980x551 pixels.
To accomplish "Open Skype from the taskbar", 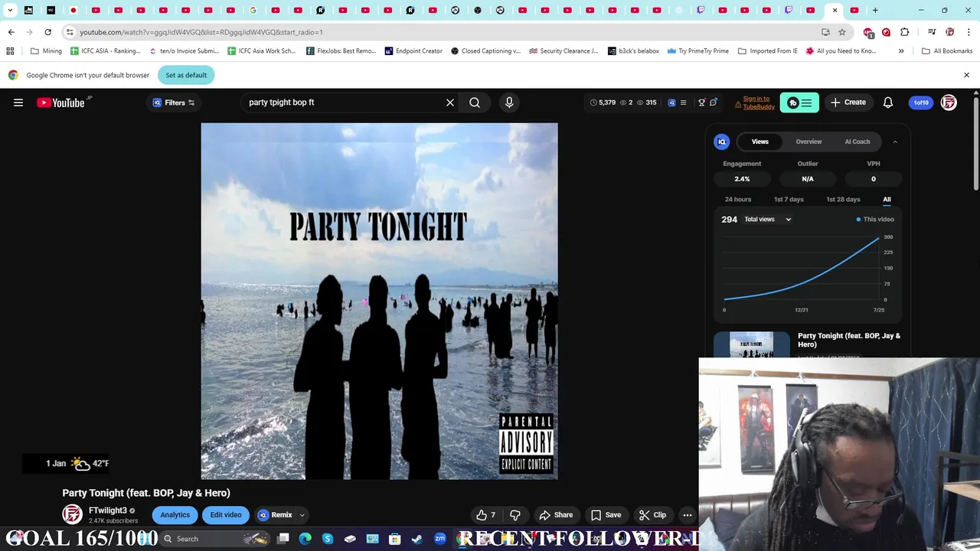I will pyautogui.click(x=328, y=539).
